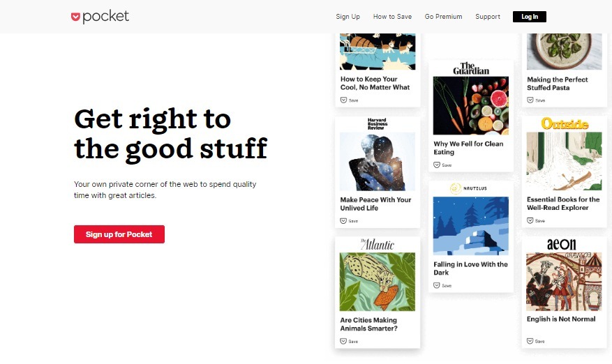This screenshot has width=612, height=364.
Task: Click the black Log In button
Action: click(529, 17)
